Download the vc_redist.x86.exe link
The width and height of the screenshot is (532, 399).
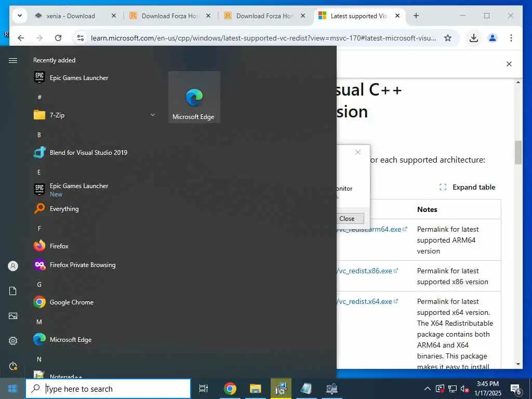tap(367, 271)
